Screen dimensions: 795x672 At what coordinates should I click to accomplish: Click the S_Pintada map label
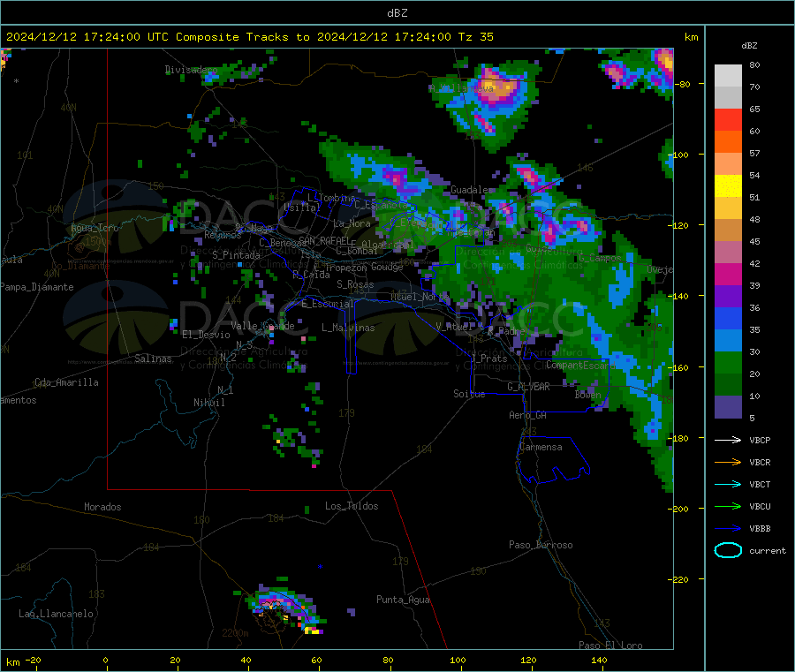point(236,255)
